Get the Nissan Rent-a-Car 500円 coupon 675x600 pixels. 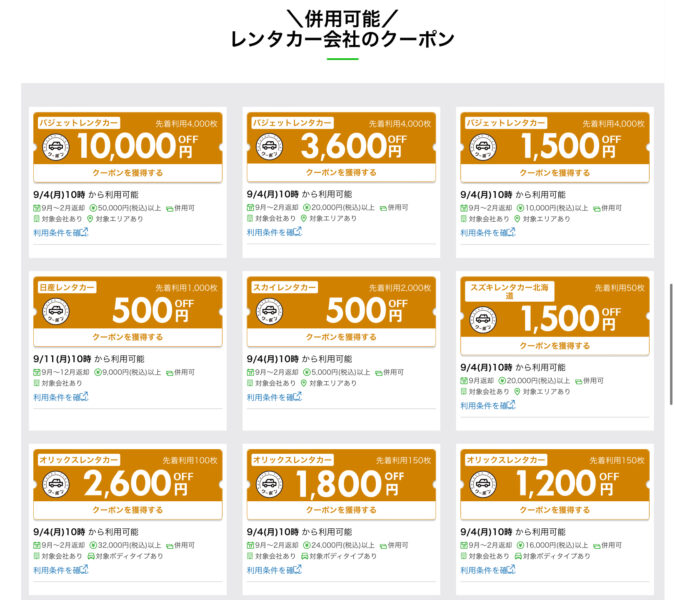(128, 337)
